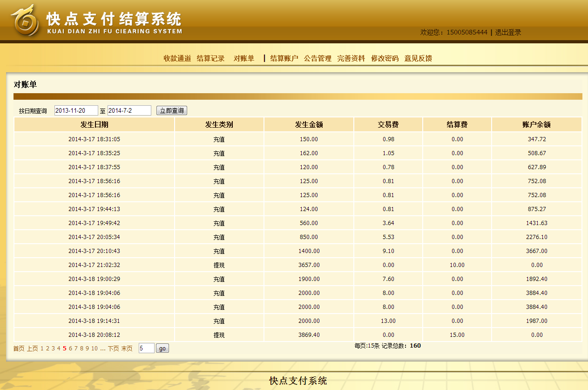Screen dimensions: 588x390
Task: Jump to page 6 in pagination
Action: 70,349
